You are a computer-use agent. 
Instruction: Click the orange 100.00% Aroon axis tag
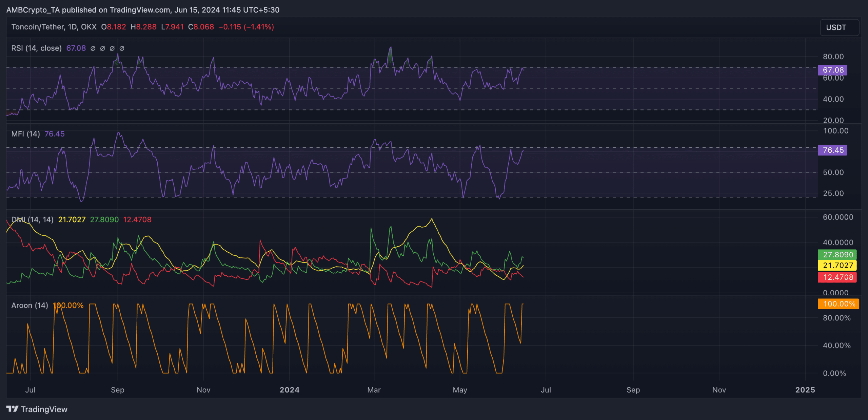click(x=839, y=304)
